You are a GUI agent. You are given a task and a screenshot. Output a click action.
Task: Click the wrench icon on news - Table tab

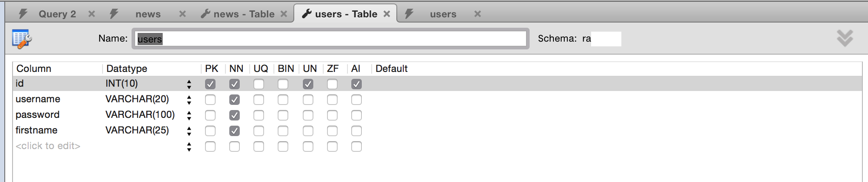point(205,14)
